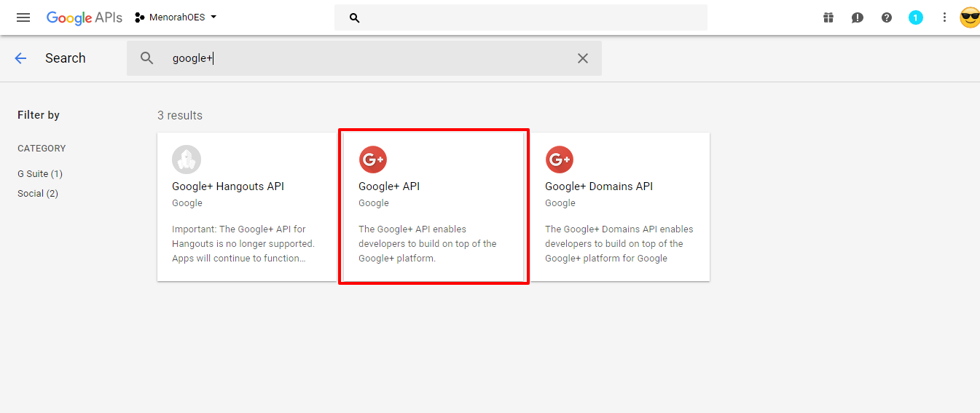Clear the google+ search text
The width and height of the screenshot is (980, 413).
click(583, 58)
